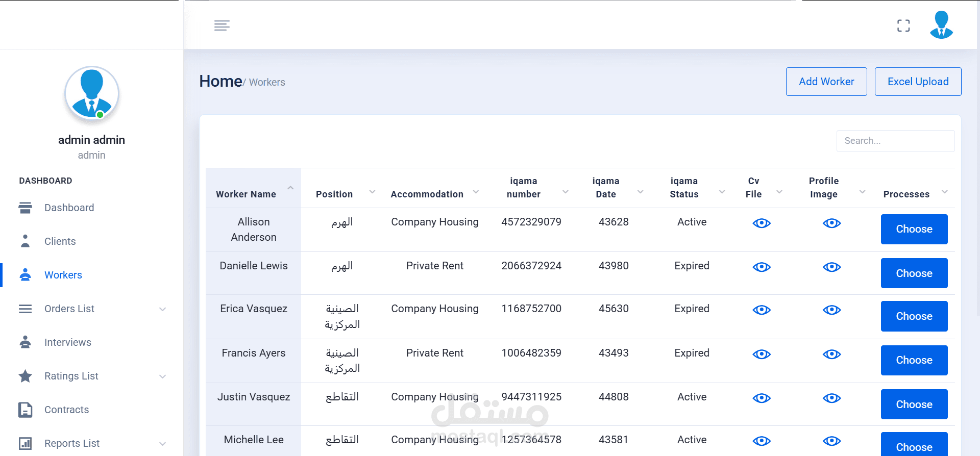Click the Ratings List star icon
The width and height of the screenshot is (980, 456).
click(x=25, y=376)
